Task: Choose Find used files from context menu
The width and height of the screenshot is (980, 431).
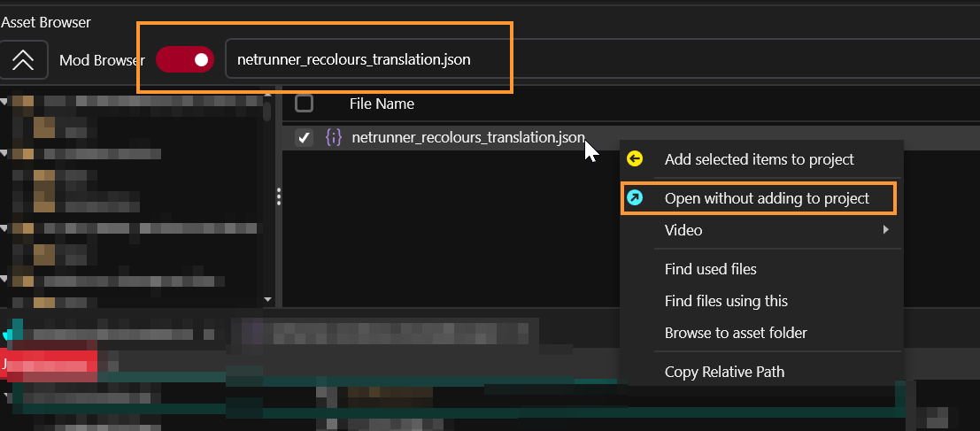Action: (x=710, y=269)
